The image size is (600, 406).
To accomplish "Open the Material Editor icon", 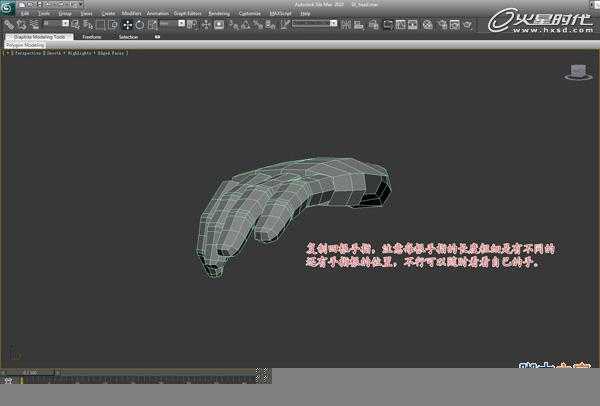I will (427, 25).
